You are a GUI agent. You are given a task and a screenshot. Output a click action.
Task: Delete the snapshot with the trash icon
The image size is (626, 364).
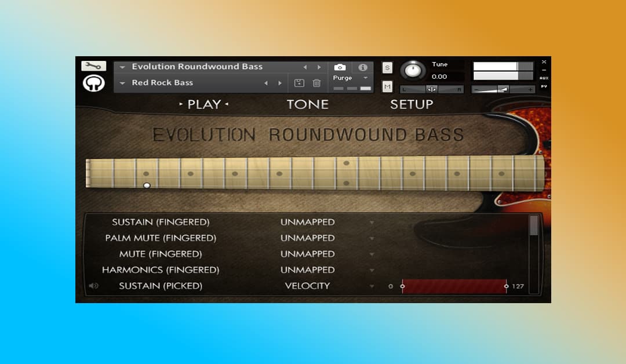click(x=316, y=83)
